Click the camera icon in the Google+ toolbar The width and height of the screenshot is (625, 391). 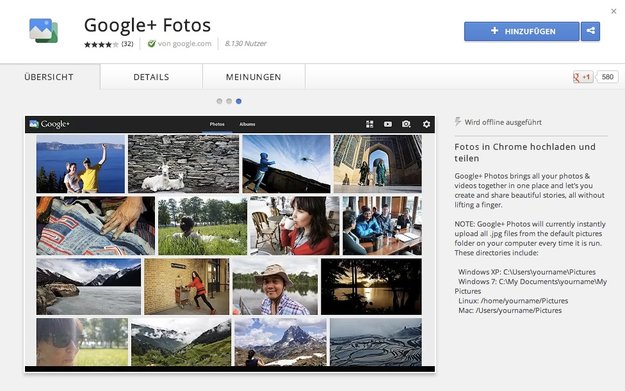pyautogui.click(x=406, y=124)
